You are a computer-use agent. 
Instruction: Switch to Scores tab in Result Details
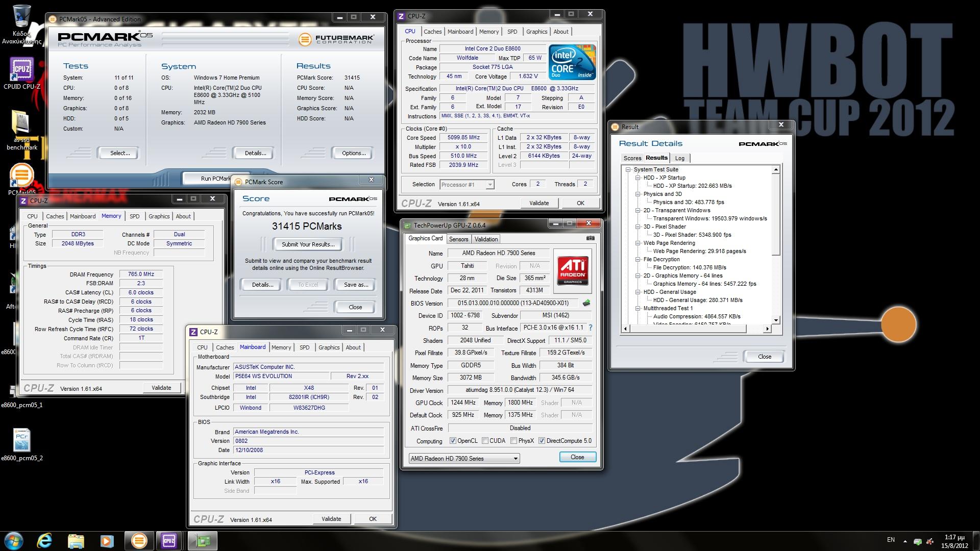click(x=632, y=158)
